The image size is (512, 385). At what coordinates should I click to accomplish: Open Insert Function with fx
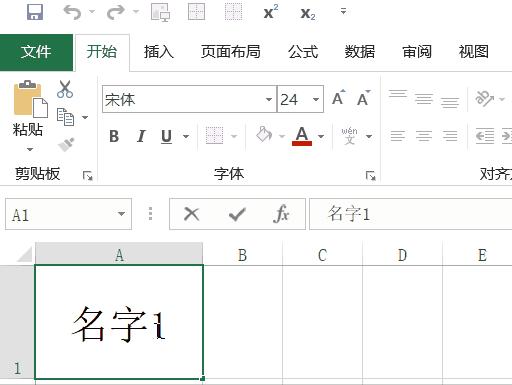click(281, 214)
